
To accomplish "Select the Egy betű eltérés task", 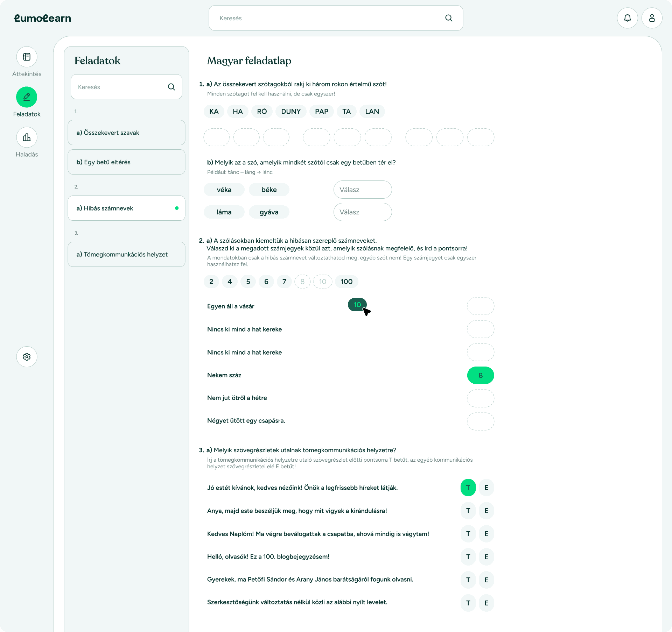I will coord(126,162).
